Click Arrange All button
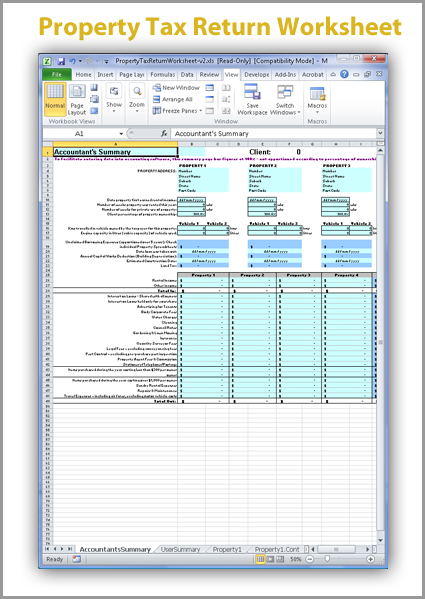Screen dimensions: 425x599 [x=172, y=99]
